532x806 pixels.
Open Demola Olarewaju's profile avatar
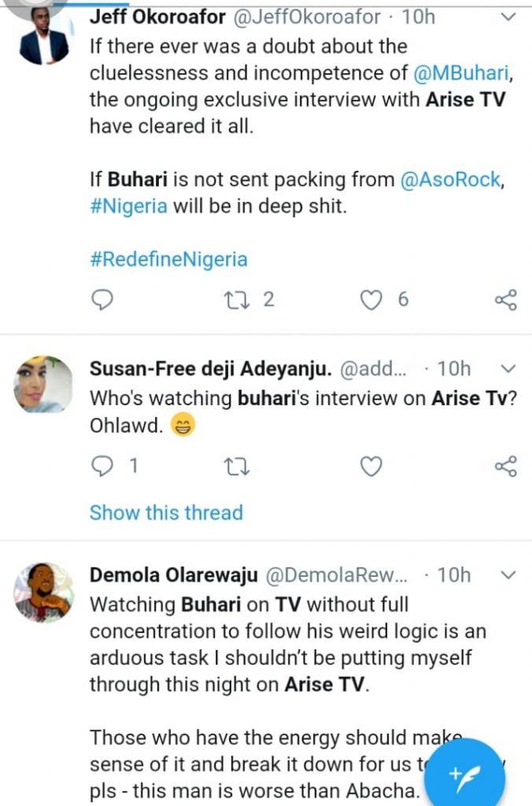[44, 593]
